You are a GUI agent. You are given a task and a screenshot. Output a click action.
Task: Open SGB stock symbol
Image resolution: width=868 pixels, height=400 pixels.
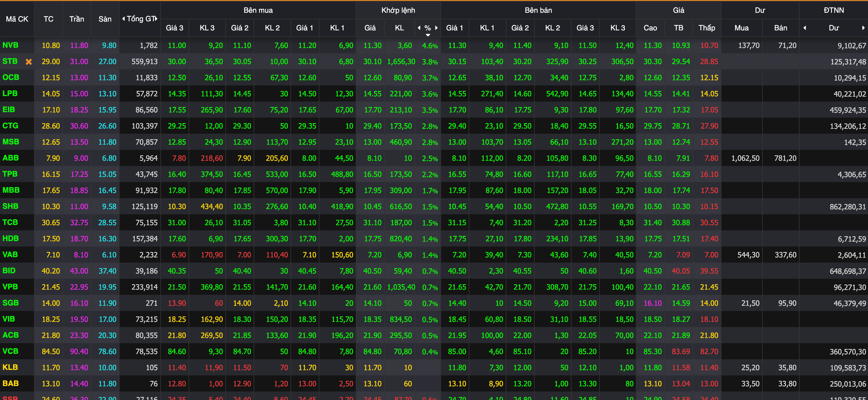tap(11, 303)
